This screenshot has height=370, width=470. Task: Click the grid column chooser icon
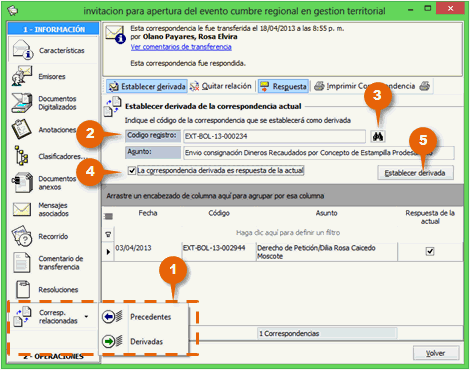[108, 217]
